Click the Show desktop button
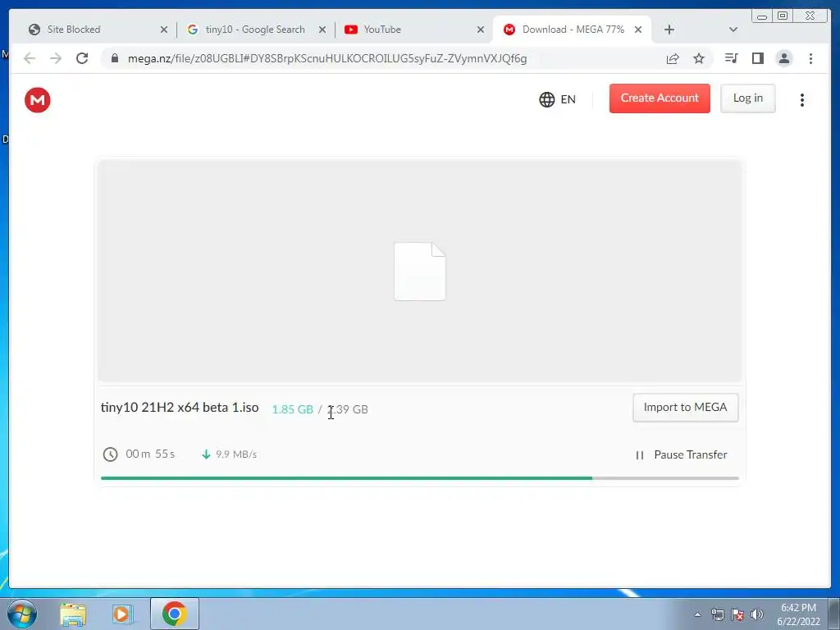This screenshot has width=840, height=630. [x=834, y=614]
